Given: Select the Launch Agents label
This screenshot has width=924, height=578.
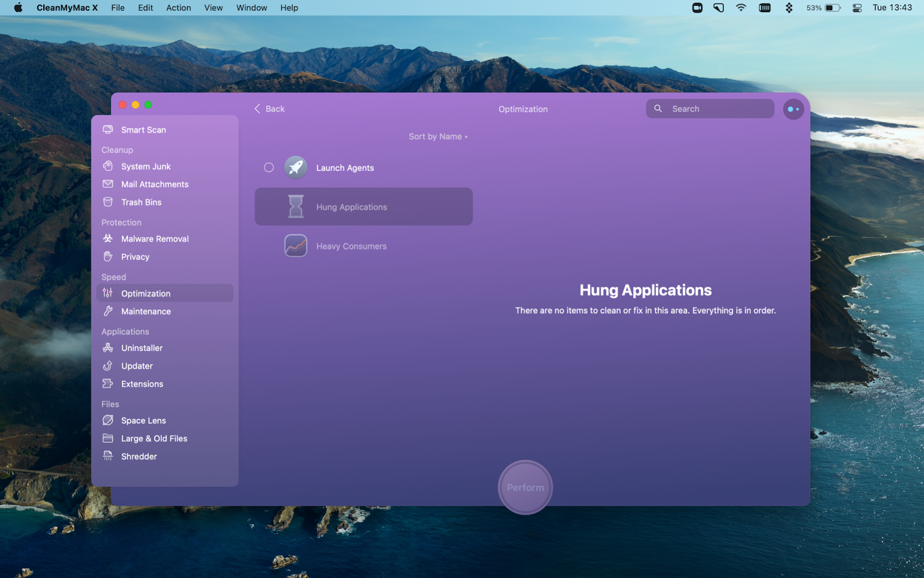Looking at the screenshot, I should coord(345,168).
